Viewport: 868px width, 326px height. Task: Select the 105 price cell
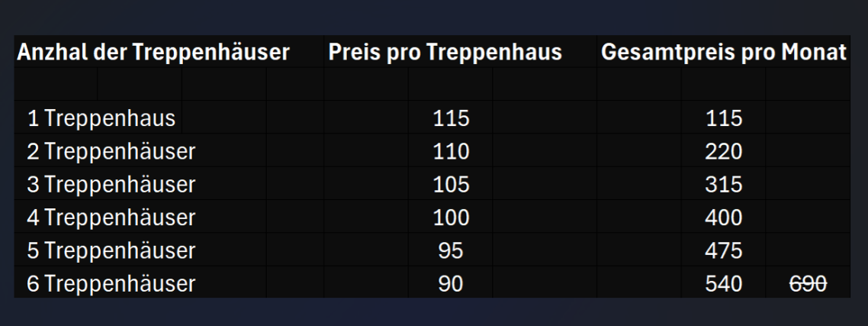point(451,185)
